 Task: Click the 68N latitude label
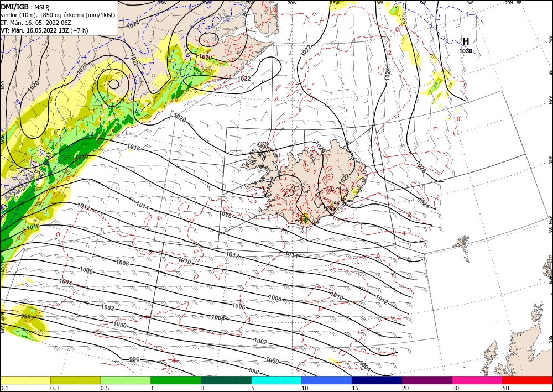(x=550, y=39)
